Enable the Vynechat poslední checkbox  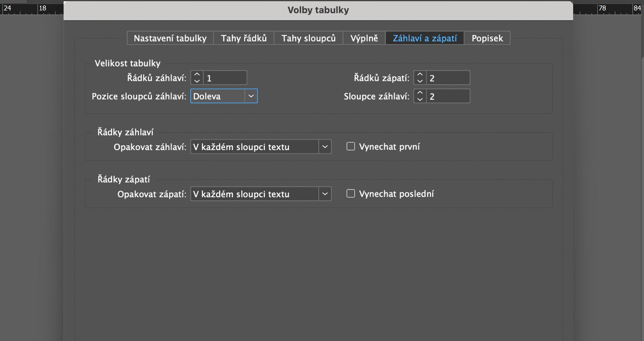tap(351, 194)
